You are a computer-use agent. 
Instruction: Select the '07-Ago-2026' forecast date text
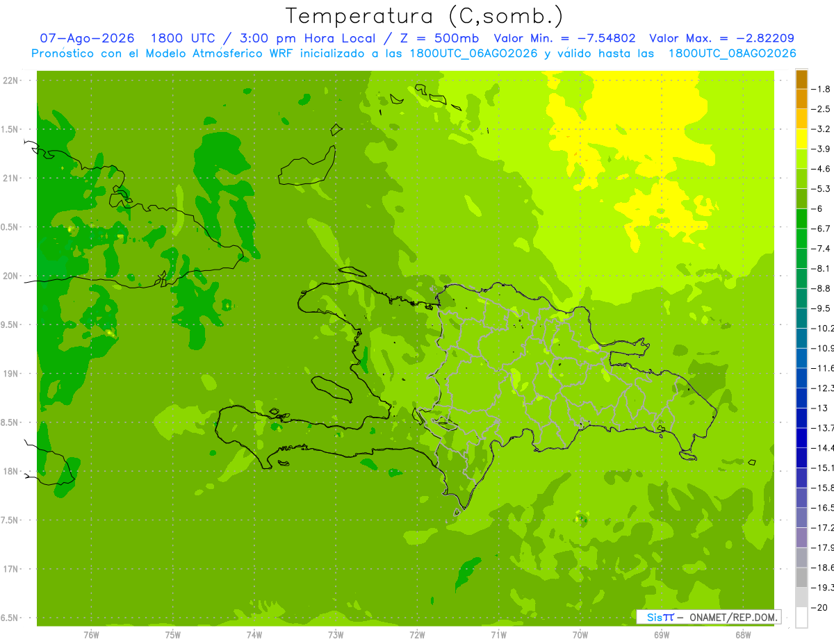coord(88,38)
